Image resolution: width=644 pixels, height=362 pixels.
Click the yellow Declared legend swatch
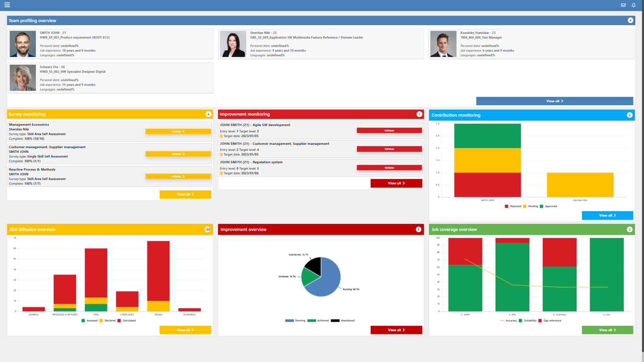click(x=101, y=320)
